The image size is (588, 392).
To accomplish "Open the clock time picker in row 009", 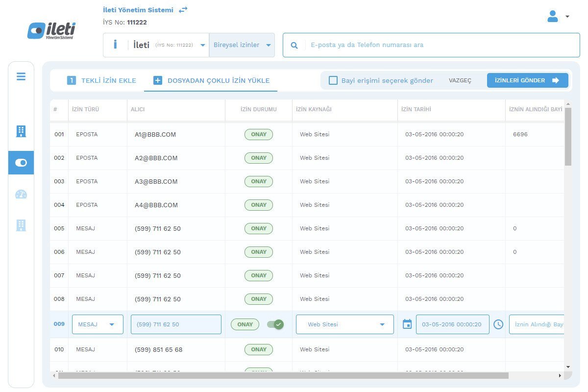I will pyautogui.click(x=498, y=324).
